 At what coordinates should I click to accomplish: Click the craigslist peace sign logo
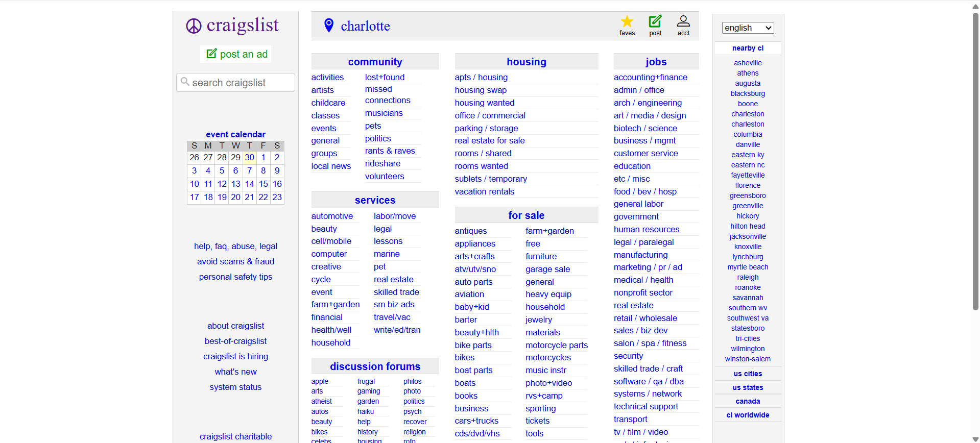[x=194, y=26]
